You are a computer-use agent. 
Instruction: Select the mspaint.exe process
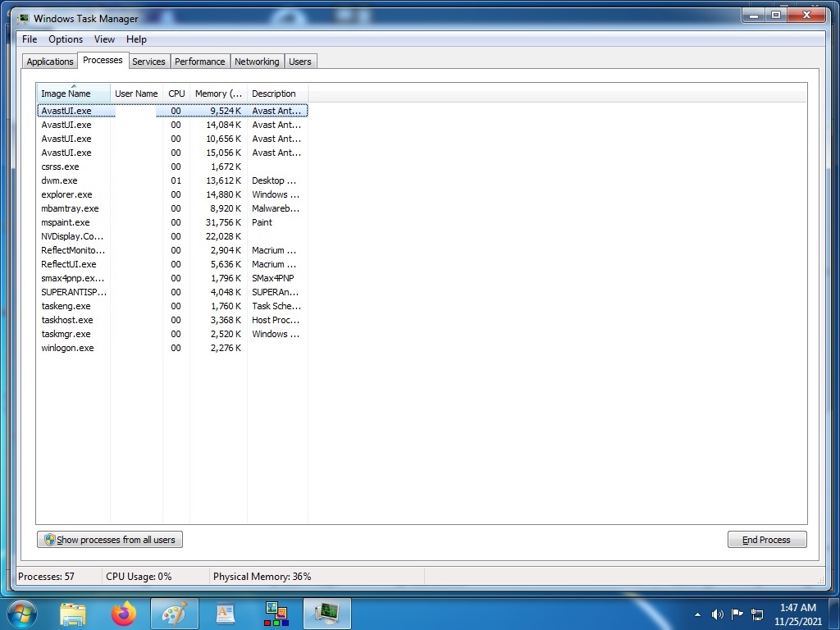(x=172, y=222)
